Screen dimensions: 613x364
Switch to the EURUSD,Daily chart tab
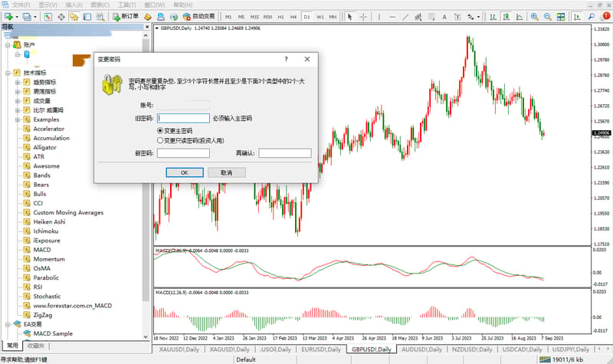tap(321, 349)
